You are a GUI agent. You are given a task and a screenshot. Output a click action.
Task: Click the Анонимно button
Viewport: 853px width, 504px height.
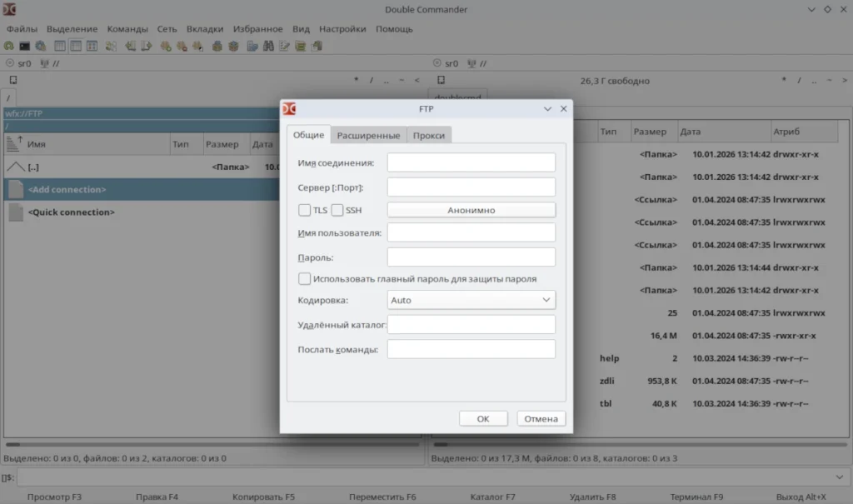pos(471,210)
